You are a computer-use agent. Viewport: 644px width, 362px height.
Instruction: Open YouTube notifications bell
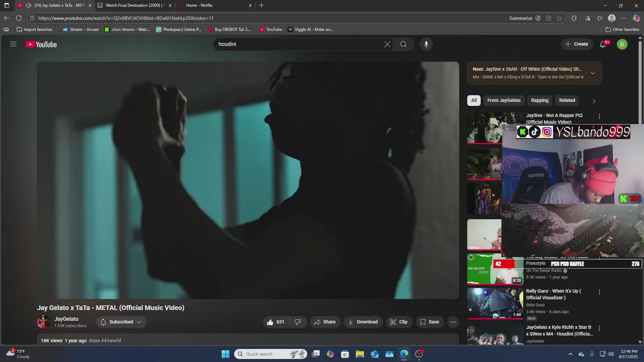pos(603,44)
